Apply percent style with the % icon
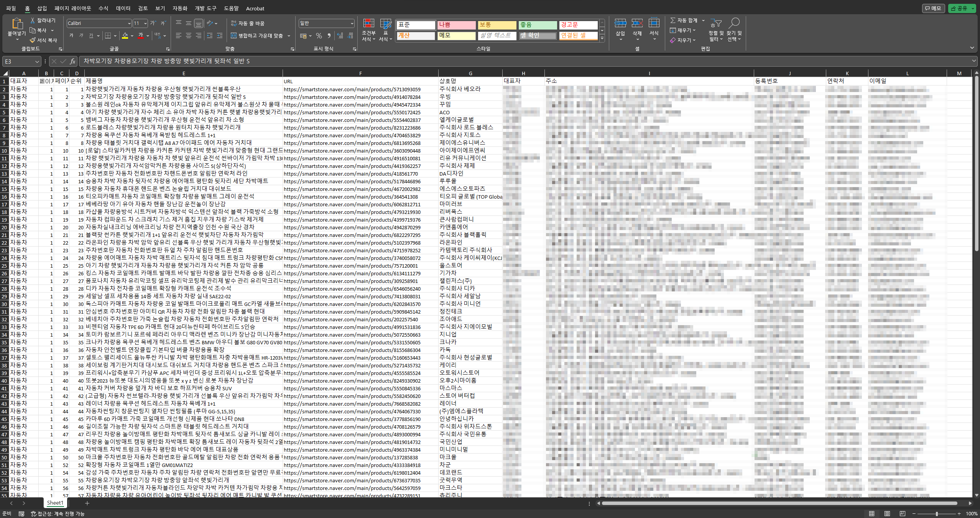The height and width of the screenshot is (518, 980). pyautogui.click(x=319, y=36)
